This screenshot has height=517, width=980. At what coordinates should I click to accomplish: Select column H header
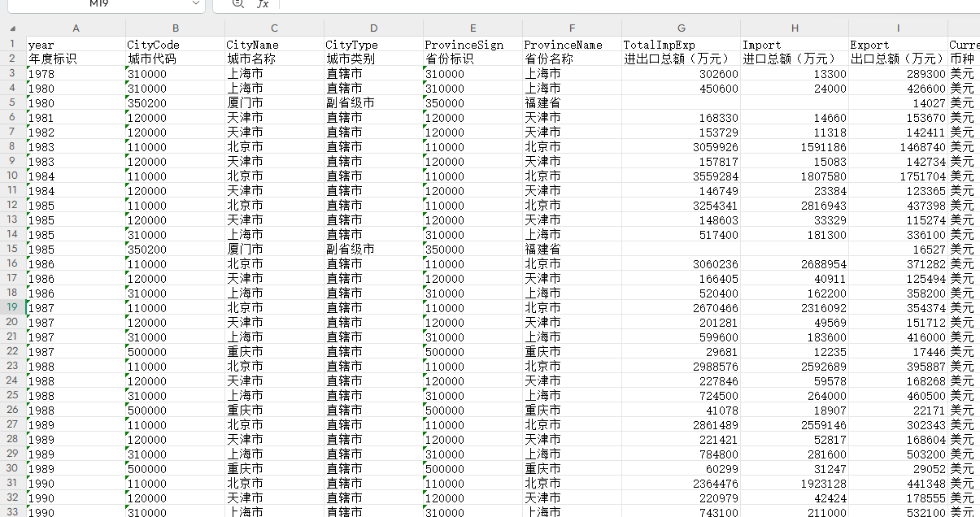(x=795, y=28)
